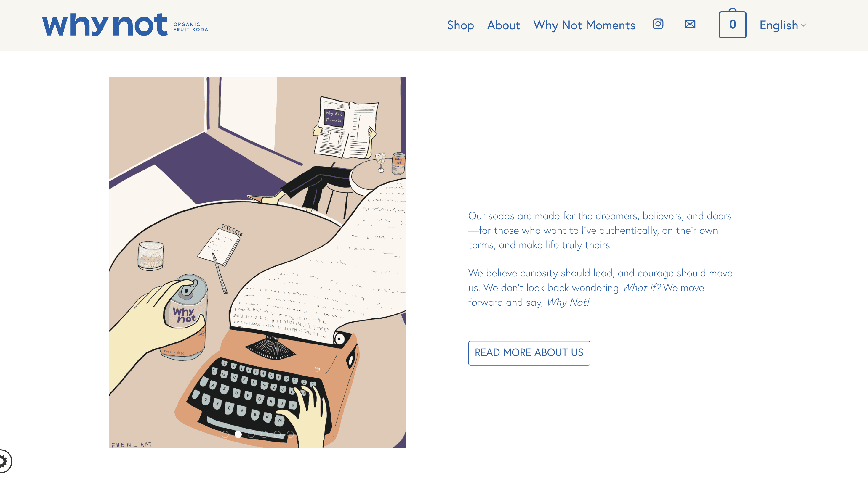Click the email envelope icon
Screen dimensions: 868x480
pos(690,24)
